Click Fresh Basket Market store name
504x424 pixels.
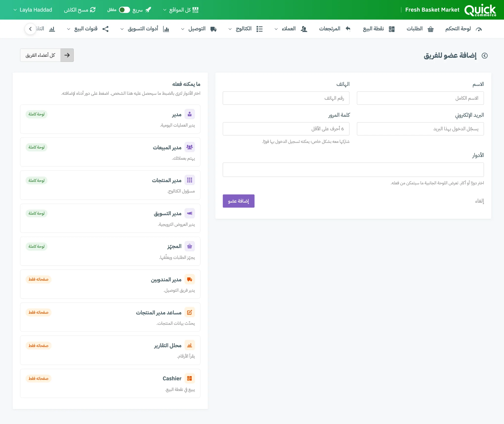[x=432, y=10]
